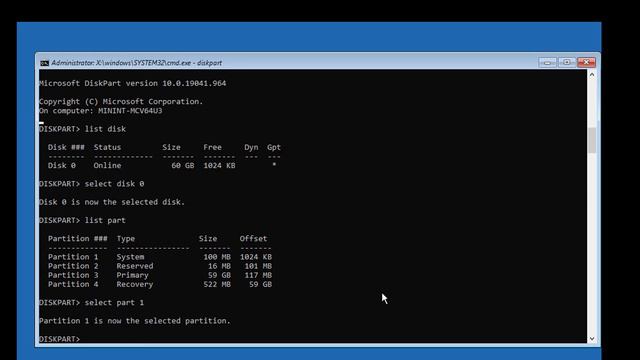Image resolution: width=640 pixels, height=360 pixels.
Task: Click the '100 MB' partition size
Action: (217, 257)
